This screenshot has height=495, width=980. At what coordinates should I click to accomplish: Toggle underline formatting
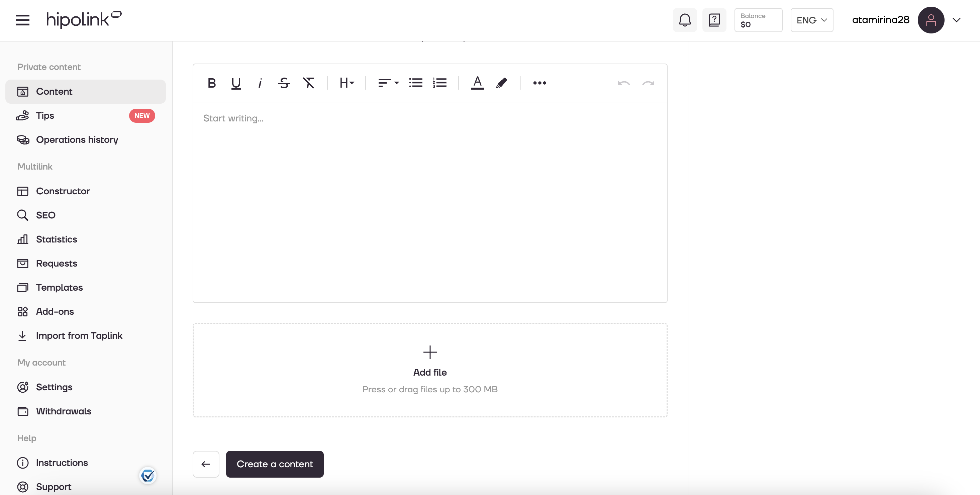point(236,83)
